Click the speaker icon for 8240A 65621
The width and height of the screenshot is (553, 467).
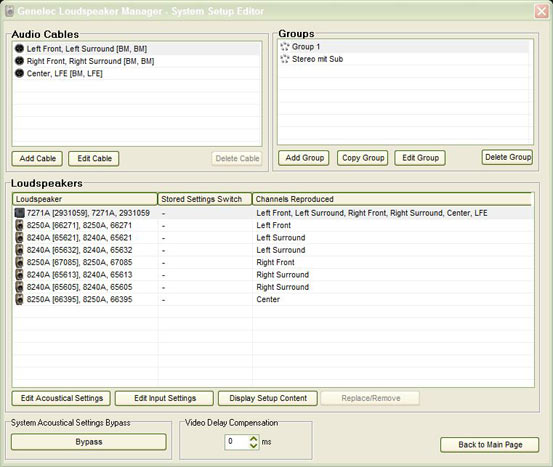coord(19,237)
